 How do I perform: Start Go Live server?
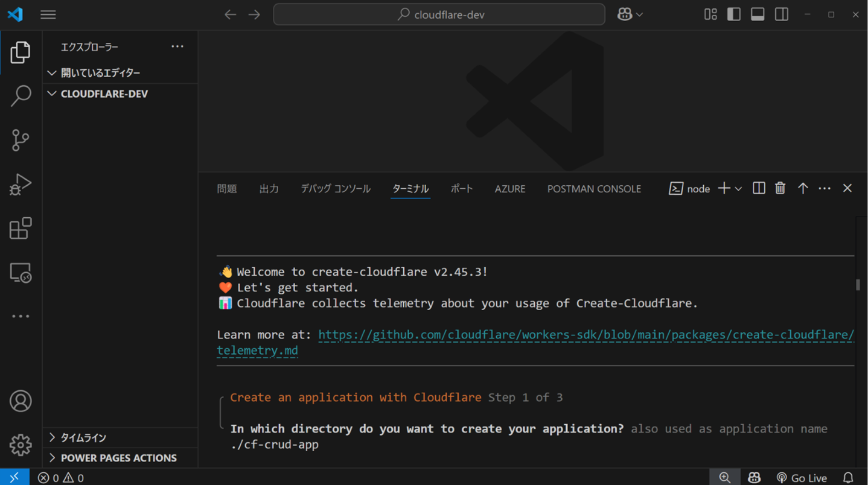[802, 478]
